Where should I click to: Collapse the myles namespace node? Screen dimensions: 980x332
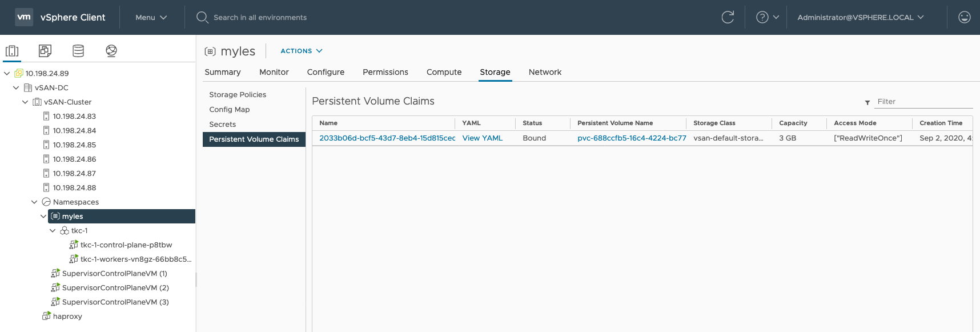pos(43,216)
